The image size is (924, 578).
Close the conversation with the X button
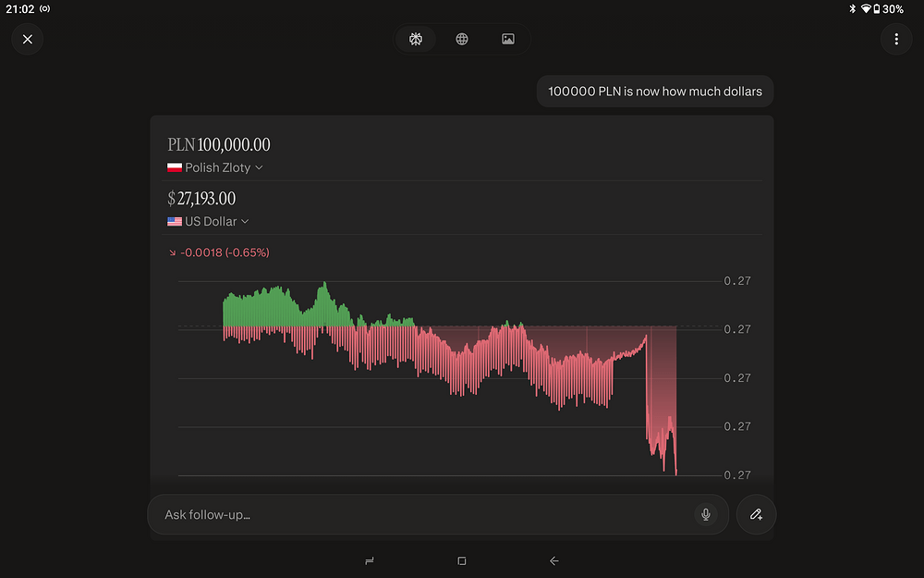tap(27, 40)
